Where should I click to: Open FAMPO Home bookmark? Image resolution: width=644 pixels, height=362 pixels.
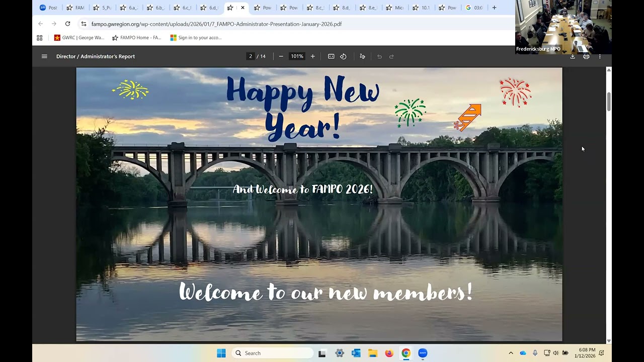click(136, 38)
